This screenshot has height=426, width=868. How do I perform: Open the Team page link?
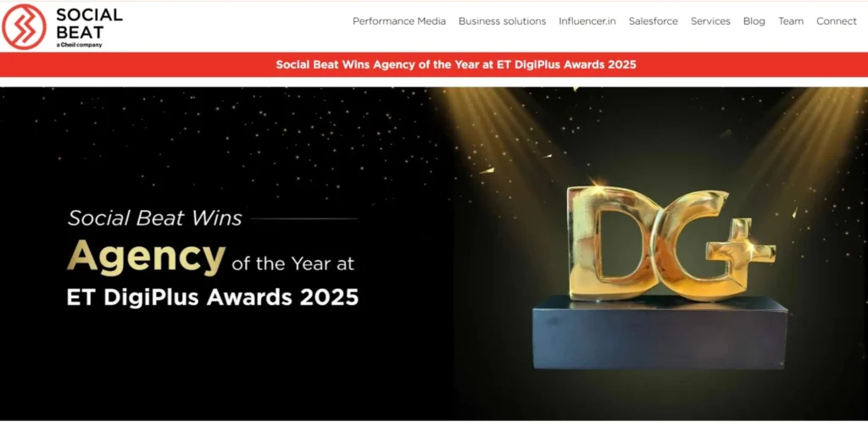(x=790, y=21)
